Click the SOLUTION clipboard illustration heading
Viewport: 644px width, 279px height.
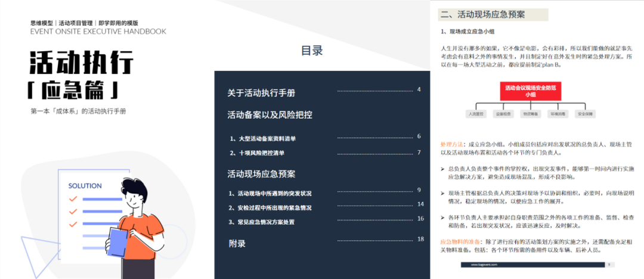85,186
